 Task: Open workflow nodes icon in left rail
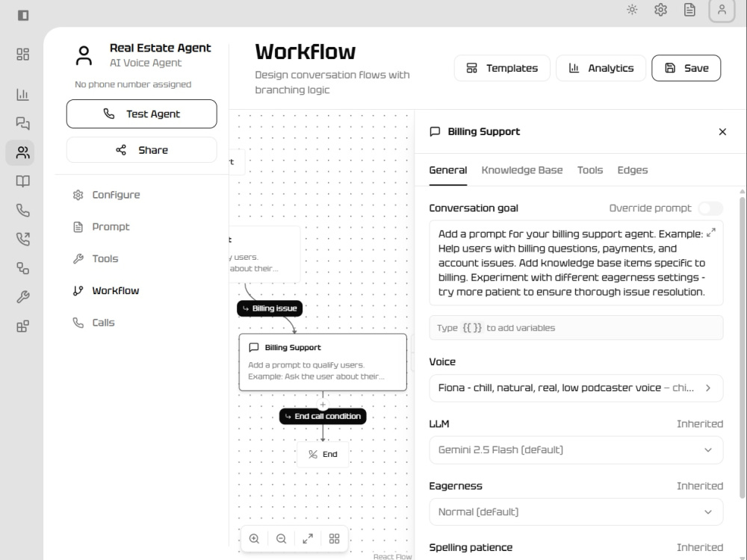[23, 268]
